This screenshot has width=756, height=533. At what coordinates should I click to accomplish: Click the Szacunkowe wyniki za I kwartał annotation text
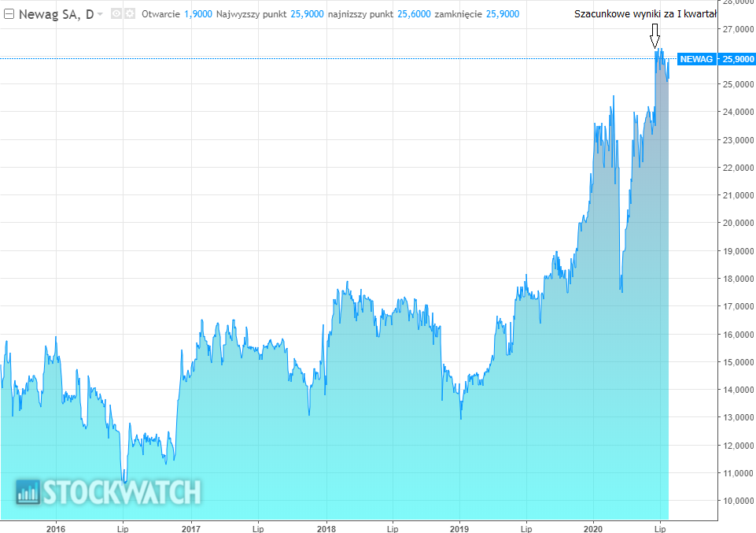pyautogui.click(x=646, y=14)
